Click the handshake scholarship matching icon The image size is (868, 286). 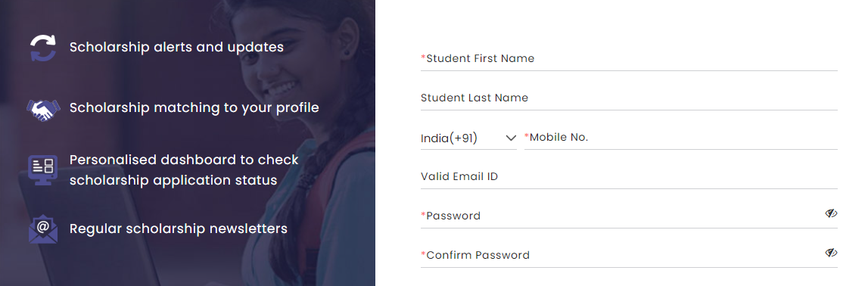[x=42, y=110]
